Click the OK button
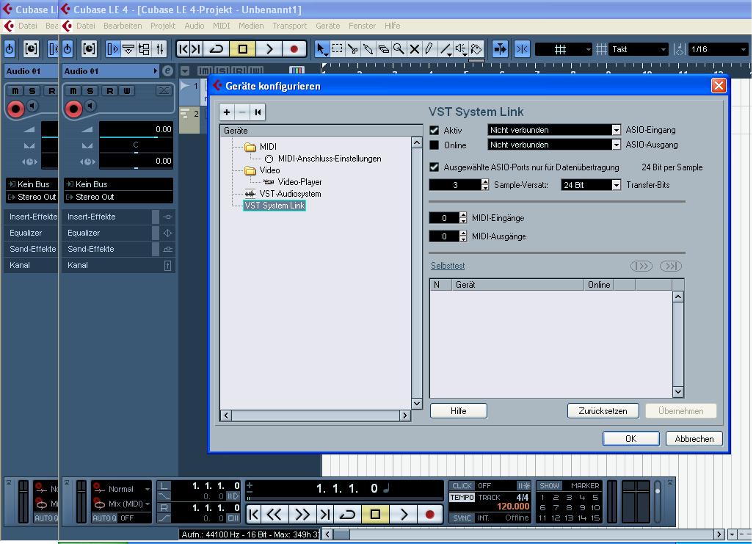 [630, 439]
